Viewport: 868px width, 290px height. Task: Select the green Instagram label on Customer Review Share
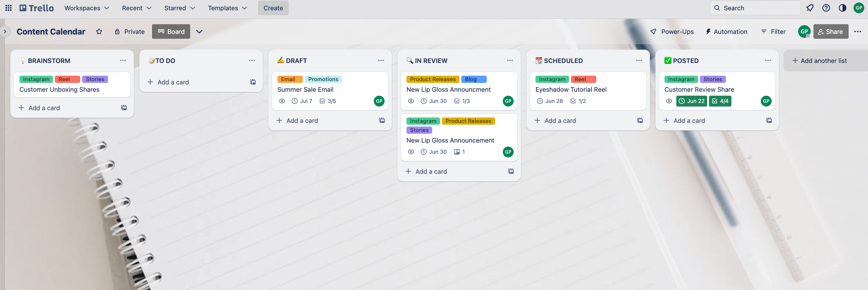click(681, 79)
